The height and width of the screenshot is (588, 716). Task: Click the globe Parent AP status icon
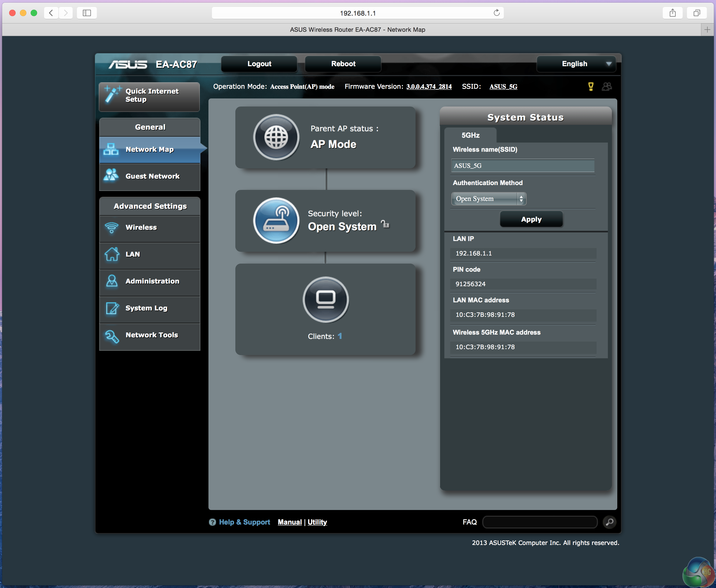276,137
